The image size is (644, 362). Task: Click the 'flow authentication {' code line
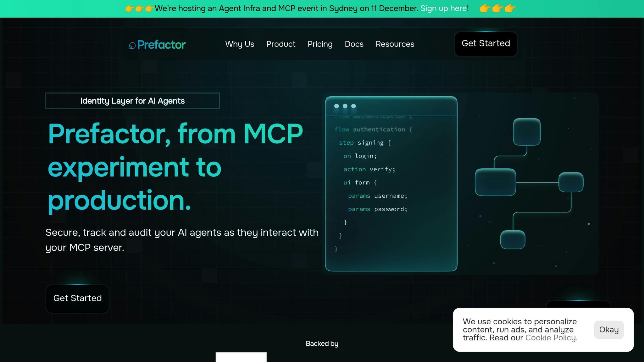[373, 129]
